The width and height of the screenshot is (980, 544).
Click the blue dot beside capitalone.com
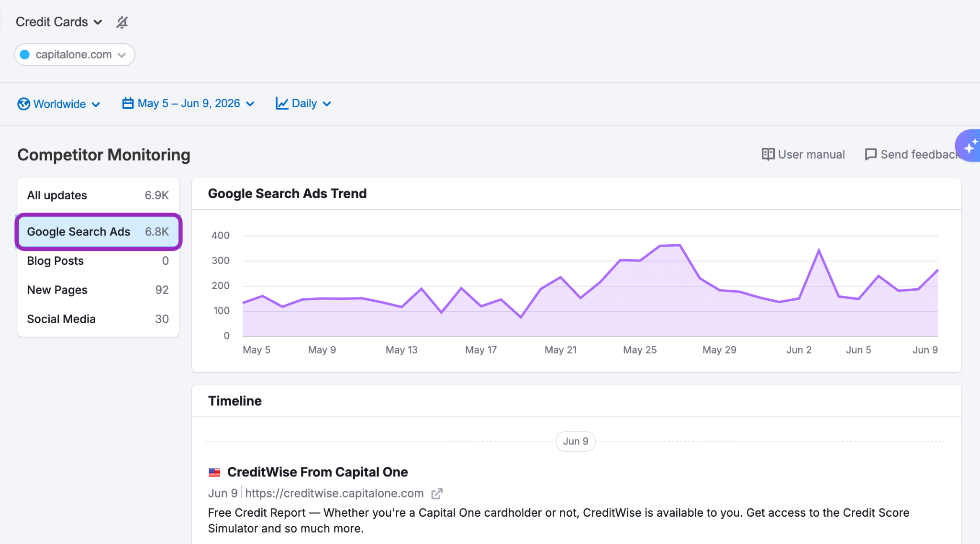[x=25, y=55]
